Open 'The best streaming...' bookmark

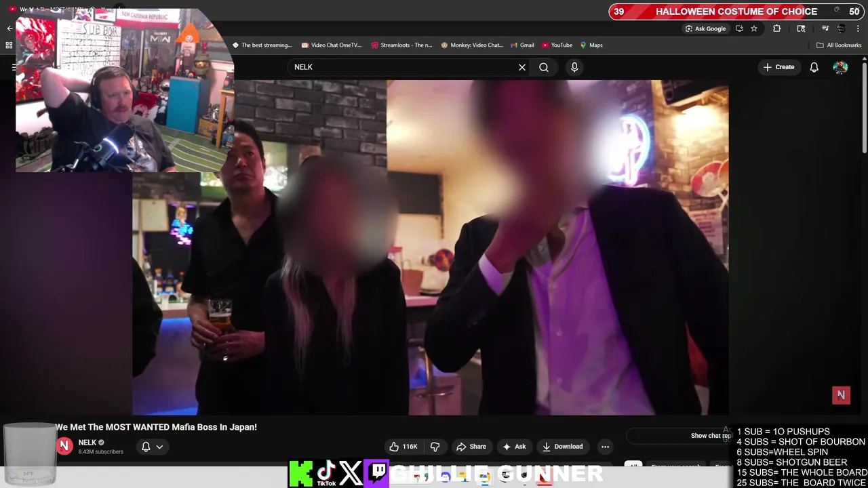click(x=262, y=45)
